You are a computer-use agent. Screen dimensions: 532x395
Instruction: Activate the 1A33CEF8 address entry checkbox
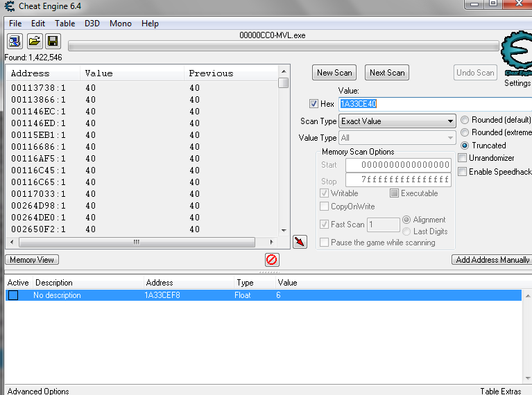tap(13, 295)
